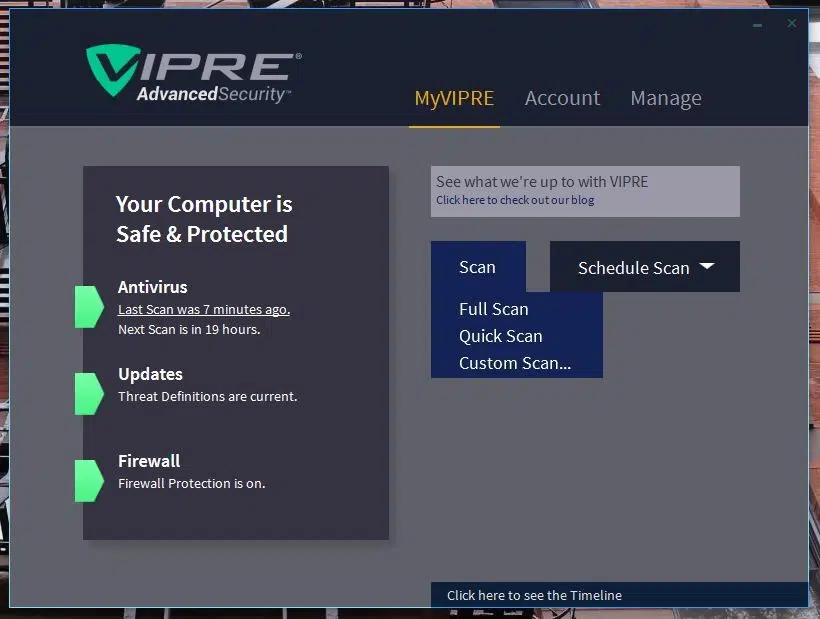Viewport: 820px width, 619px height.
Task: Click the Scan button
Action: (478, 267)
